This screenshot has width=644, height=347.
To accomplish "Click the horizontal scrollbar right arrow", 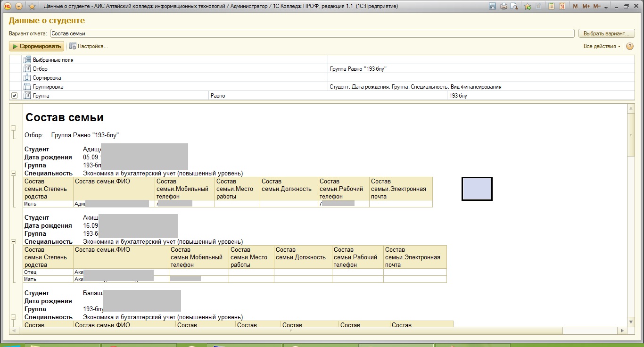I will 623,330.
